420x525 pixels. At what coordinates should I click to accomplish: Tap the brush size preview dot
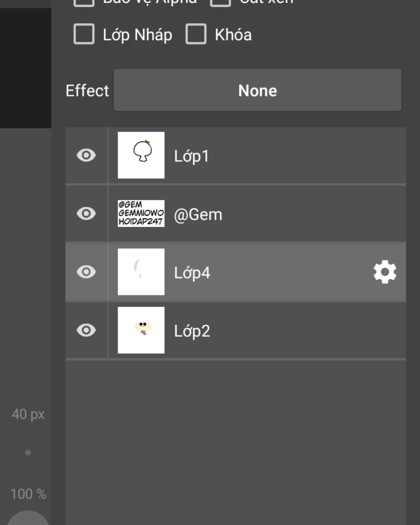(x=28, y=453)
